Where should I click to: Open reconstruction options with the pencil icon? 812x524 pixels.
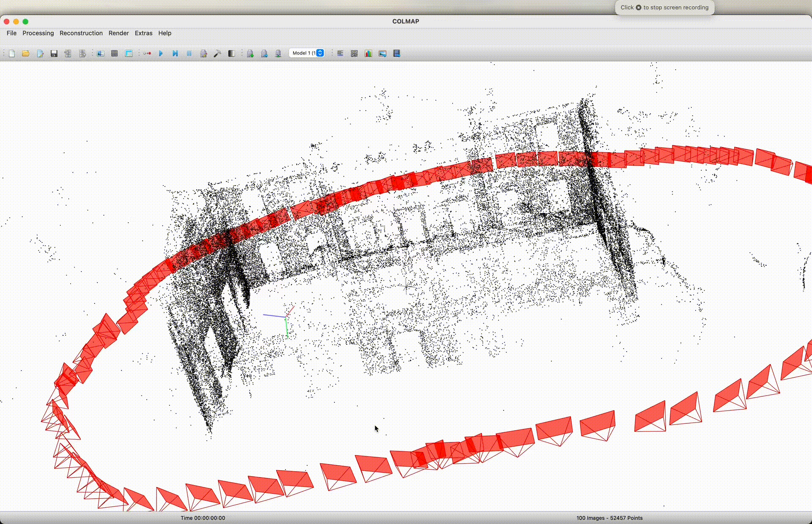coord(203,53)
